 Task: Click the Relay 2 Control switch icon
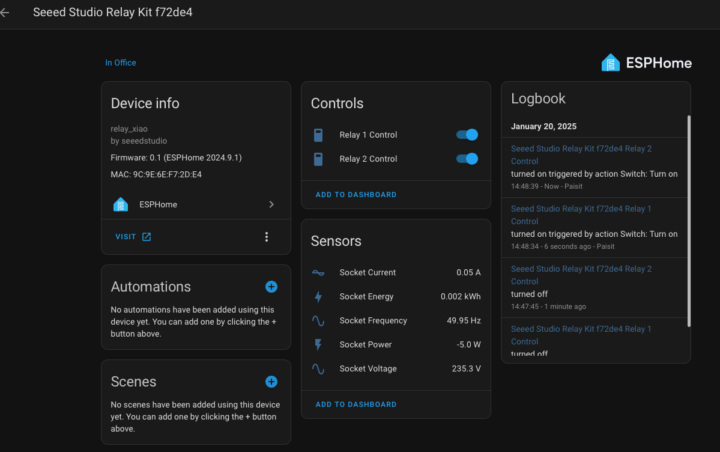pyautogui.click(x=318, y=159)
